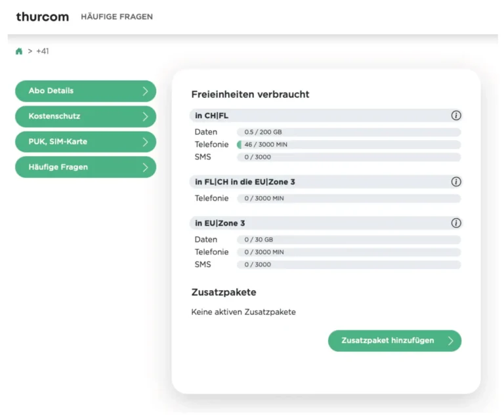This screenshot has width=504, height=420.
Task: Open info icon for in EU|Zone 3 section
Action: coord(456,223)
